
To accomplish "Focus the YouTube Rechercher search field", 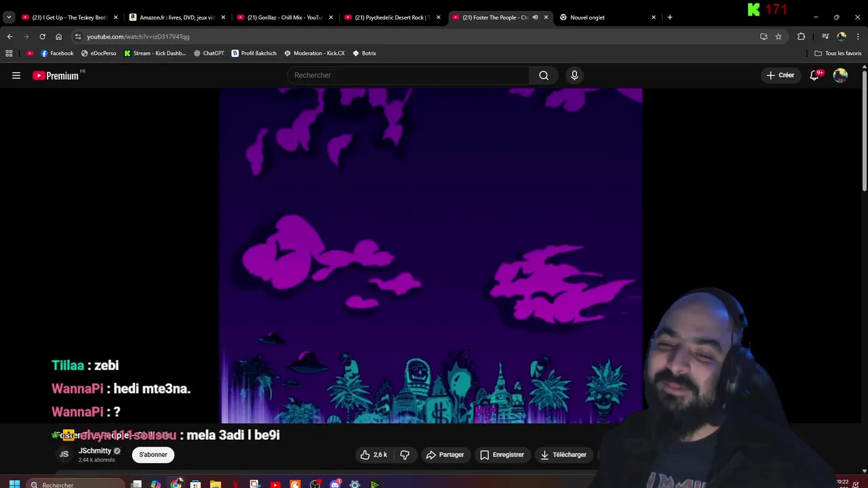I will coord(408,75).
